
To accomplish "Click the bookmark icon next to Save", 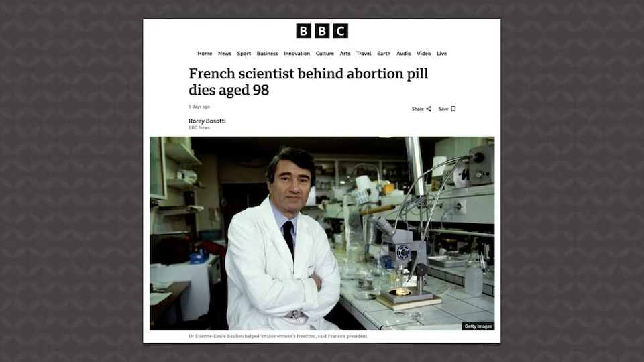I will [453, 109].
